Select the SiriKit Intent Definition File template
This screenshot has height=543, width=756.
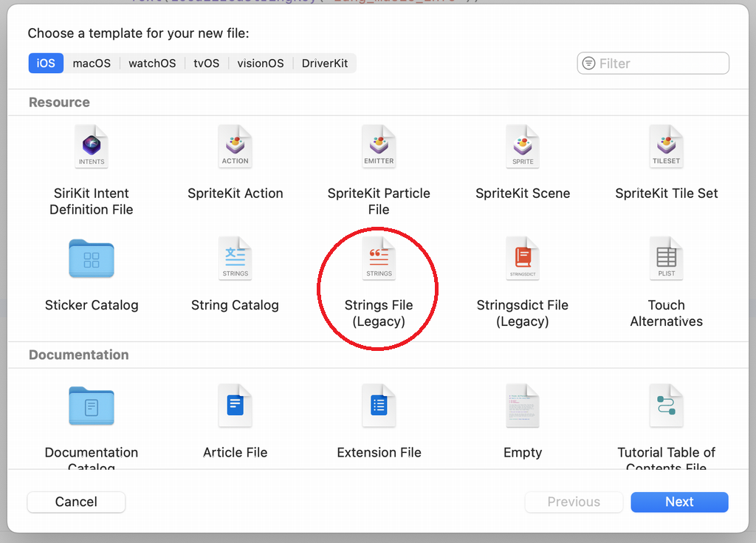pos(92,148)
